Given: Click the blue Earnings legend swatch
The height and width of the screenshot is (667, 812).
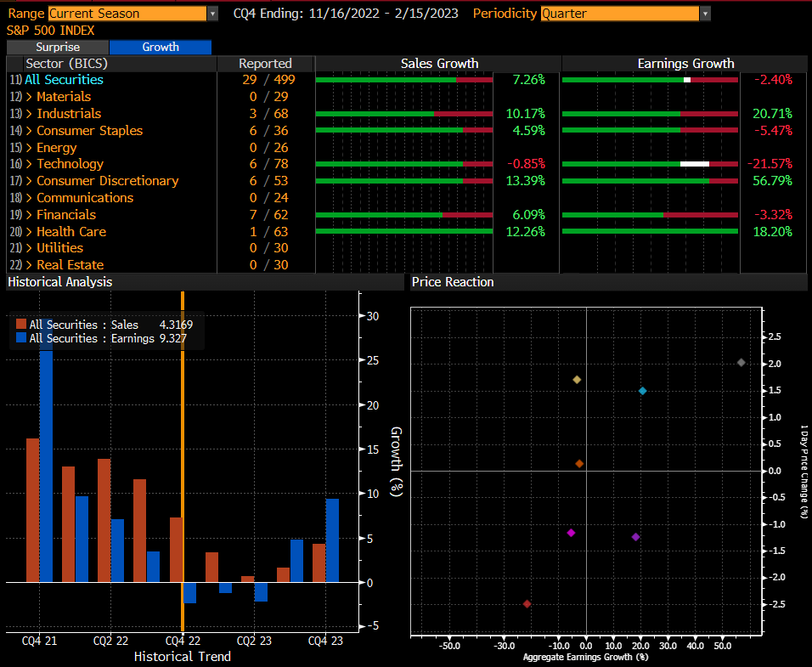Looking at the screenshot, I should 21,338.
